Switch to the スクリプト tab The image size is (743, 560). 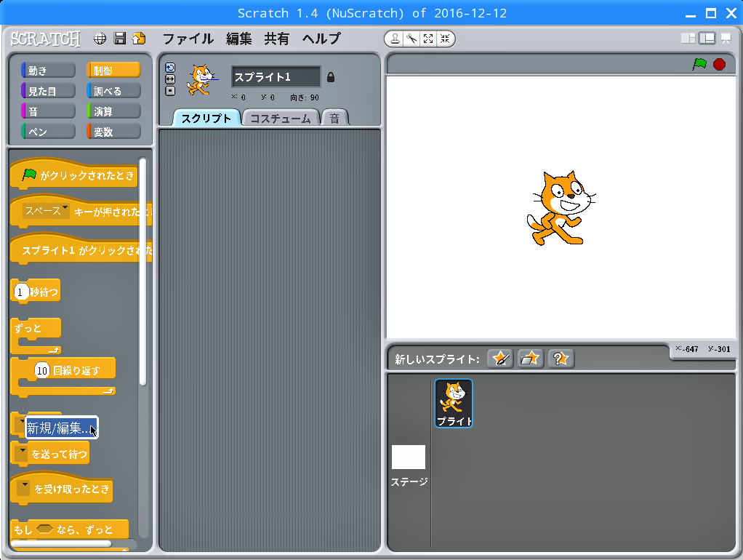click(206, 118)
